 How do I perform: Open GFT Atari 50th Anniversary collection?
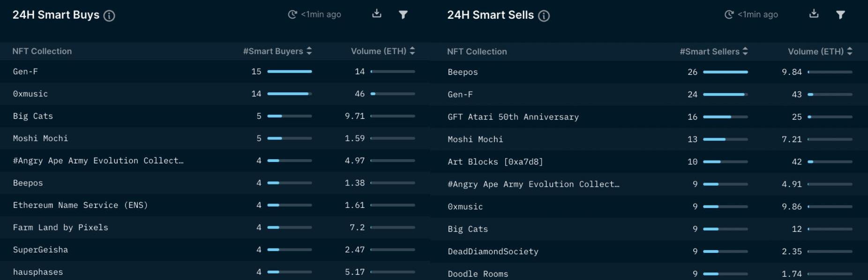point(513,117)
